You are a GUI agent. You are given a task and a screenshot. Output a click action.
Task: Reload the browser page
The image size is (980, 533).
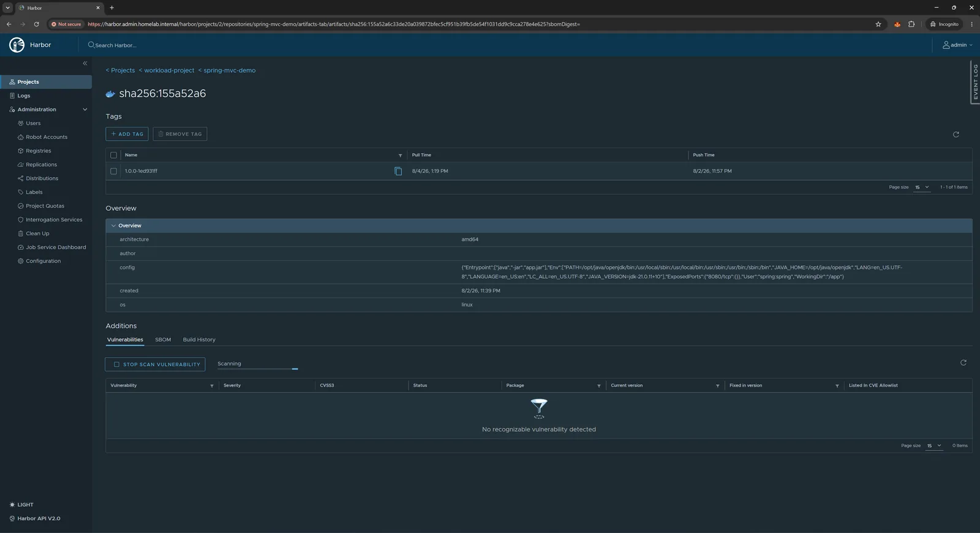point(36,24)
